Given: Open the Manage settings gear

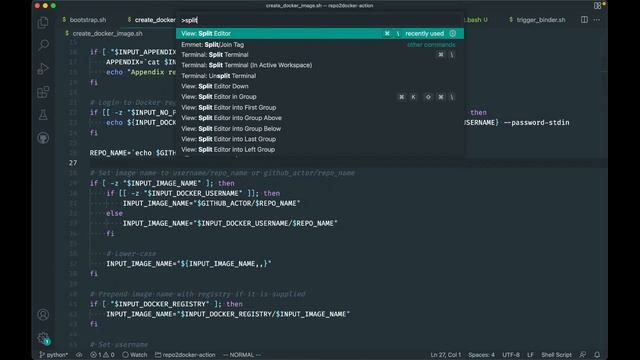Looking at the screenshot, I should pos(43,338).
